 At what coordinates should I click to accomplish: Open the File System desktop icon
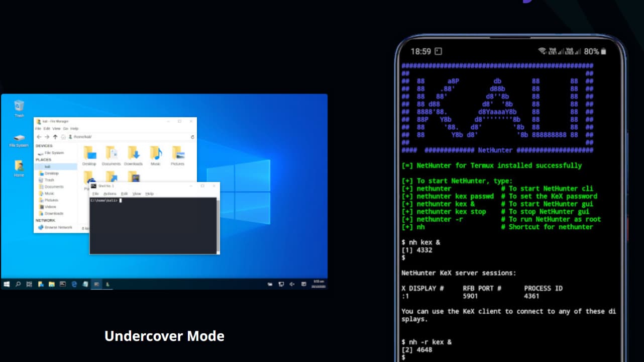19,140
